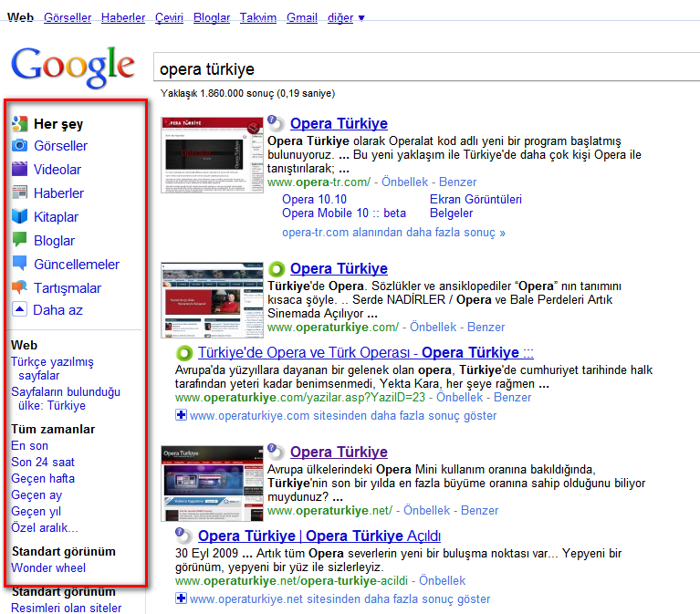The width and height of the screenshot is (700, 614).
Task: Open Takvim in the top navigation bar
Action: 258,18
